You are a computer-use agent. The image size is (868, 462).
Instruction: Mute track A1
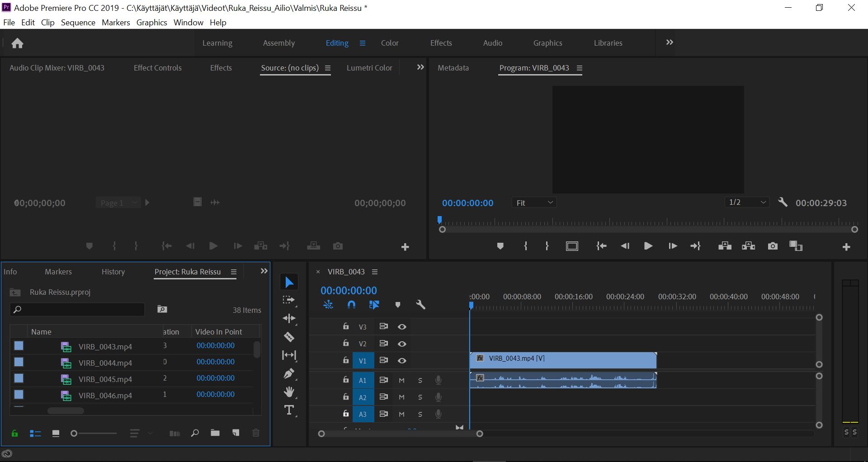coord(401,380)
